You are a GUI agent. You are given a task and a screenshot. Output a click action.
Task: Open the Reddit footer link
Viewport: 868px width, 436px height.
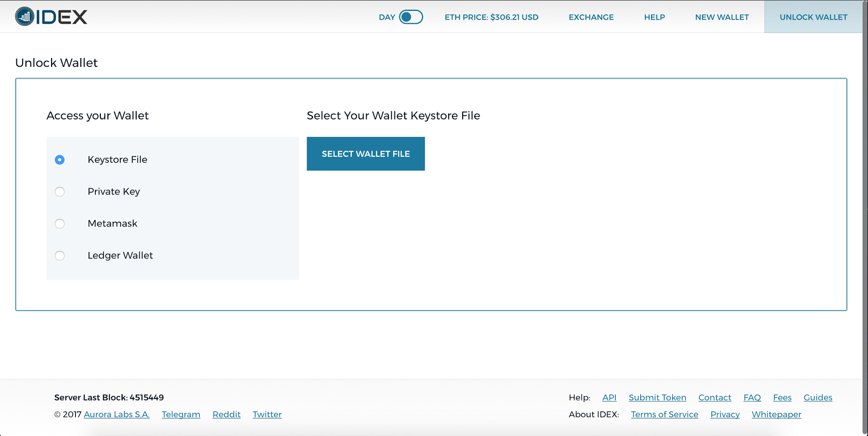(226, 414)
